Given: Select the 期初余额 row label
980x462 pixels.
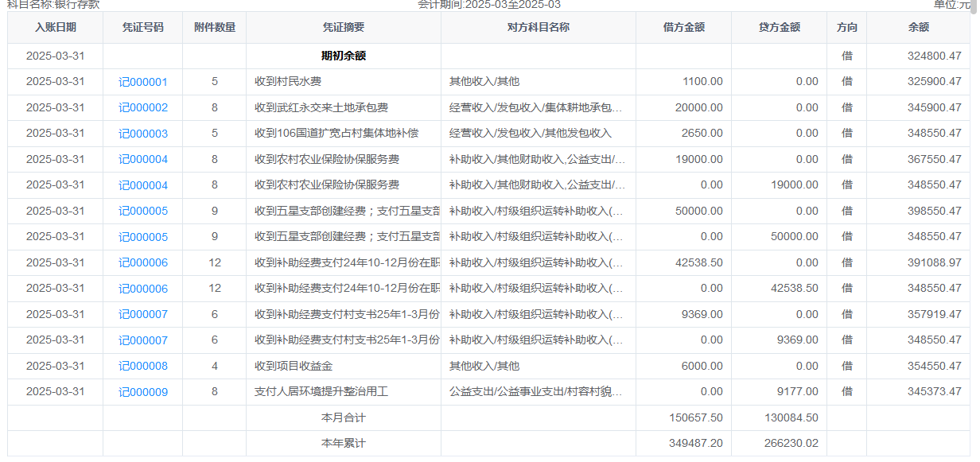Looking at the screenshot, I should [344, 56].
